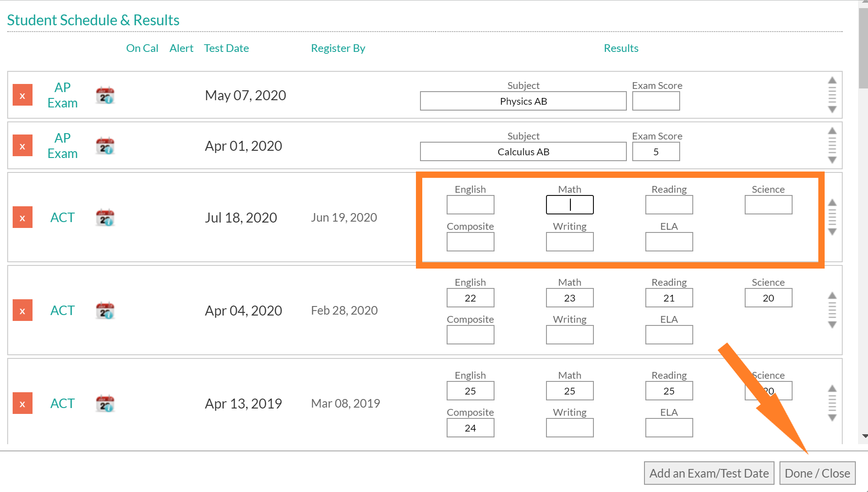Image resolution: width=868 pixels, height=492 pixels.
Task: Click ELA field for Apr 13, 2019 ACT
Action: pos(669,428)
